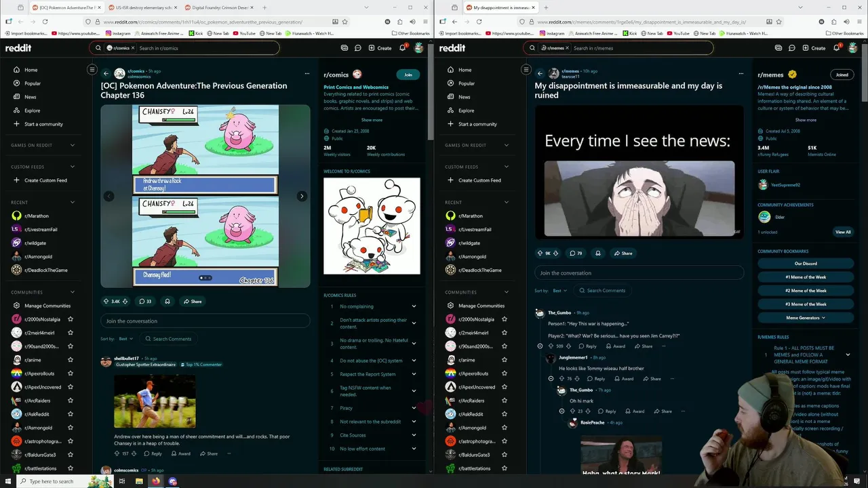This screenshot has width=868, height=488.
Task: Collapse Games on Reddit in left window
Action: (x=73, y=145)
